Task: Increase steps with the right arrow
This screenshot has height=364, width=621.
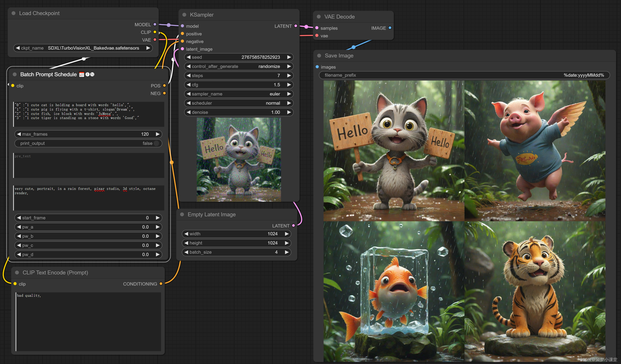Action: pos(289,76)
